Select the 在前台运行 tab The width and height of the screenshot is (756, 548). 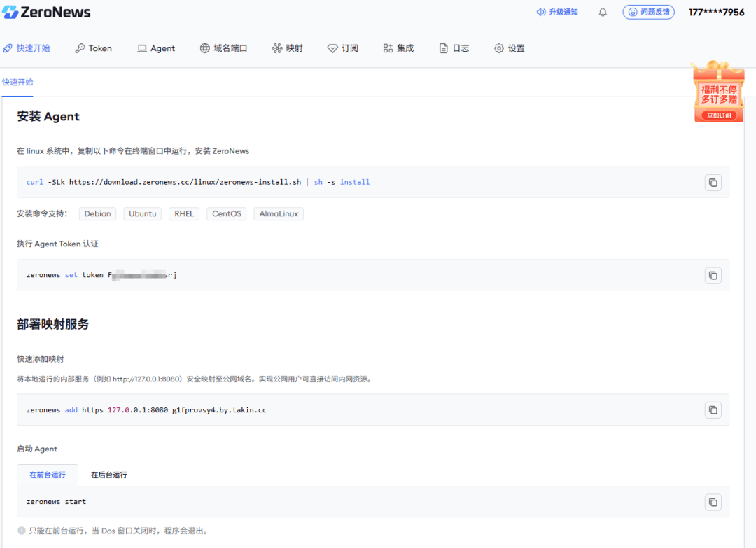(x=48, y=475)
